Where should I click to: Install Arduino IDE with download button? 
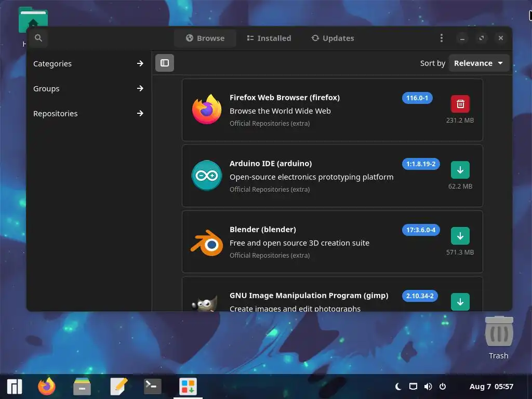pos(460,170)
